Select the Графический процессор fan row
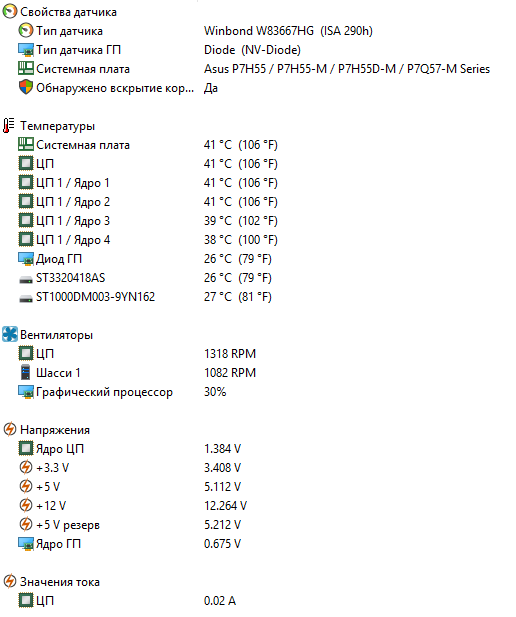The height and width of the screenshot is (617, 516). point(122,392)
